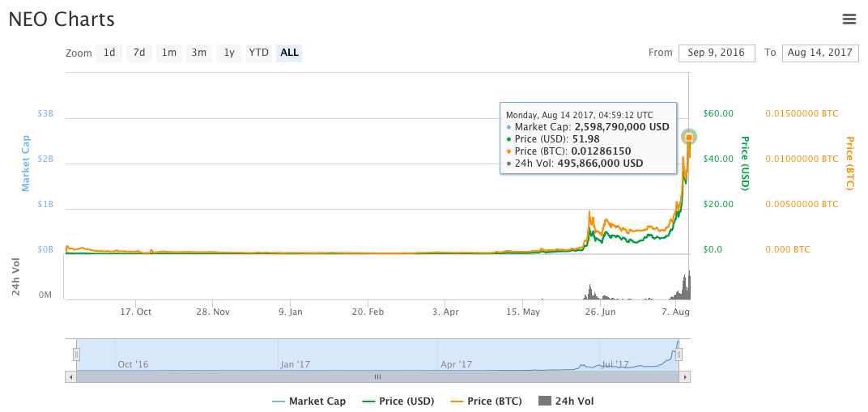Click the 0.00500000 BTC axis label
The width and height of the screenshot is (868, 412).
802,204
